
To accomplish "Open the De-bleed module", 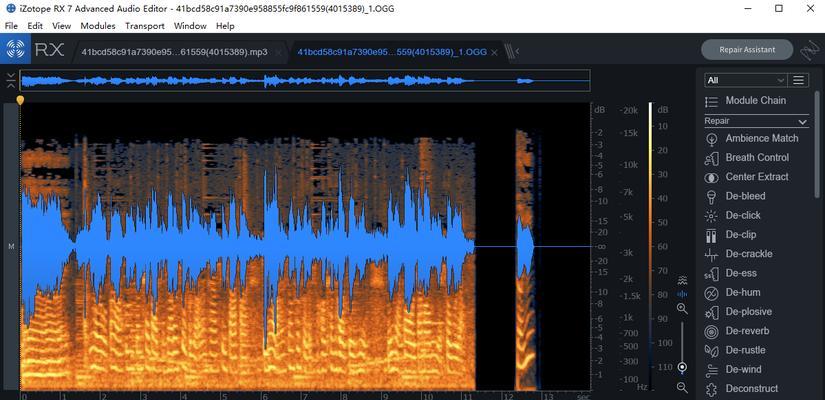I will [735, 196].
